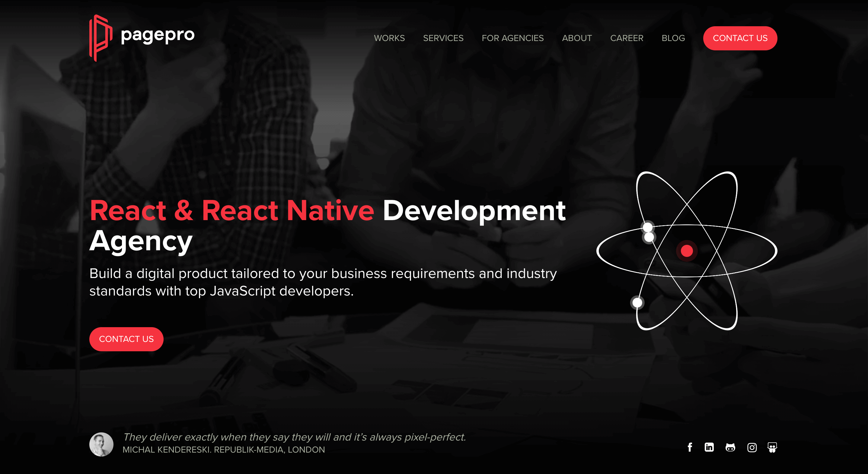
Task: Click the CONTACT US header button
Action: pos(740,38)
